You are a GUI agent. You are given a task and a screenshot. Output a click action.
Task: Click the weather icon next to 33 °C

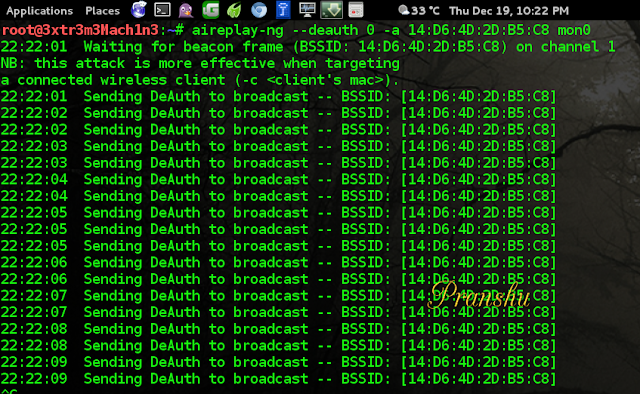click(404, 10)
